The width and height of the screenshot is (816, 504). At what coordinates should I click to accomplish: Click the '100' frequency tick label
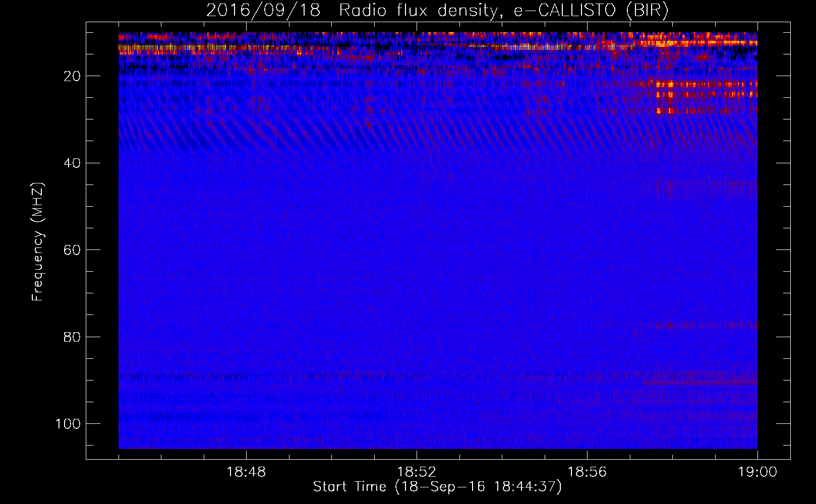click(69, 424)
